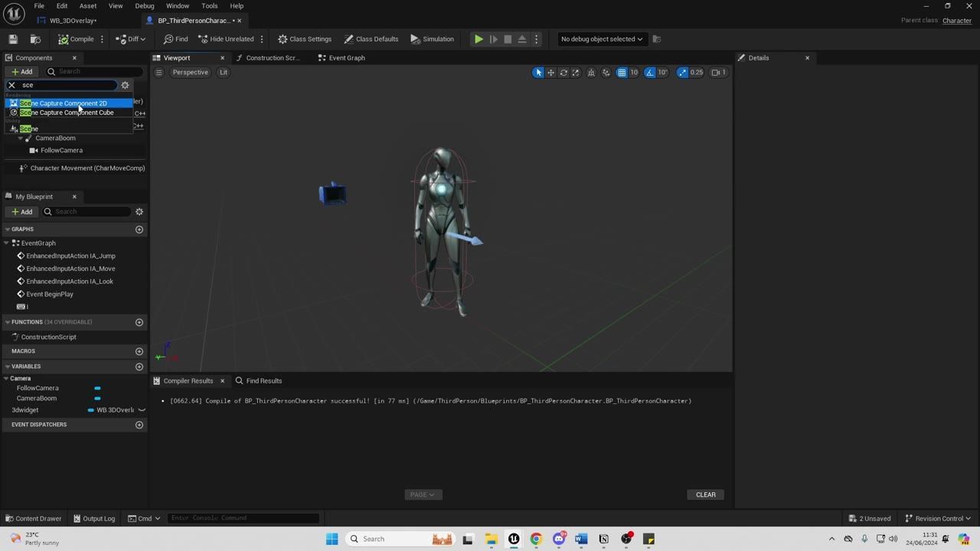The width and height of the screenshot is (980, 551).
Task: Open the viewport hamburger options menu
Action: 158,73
